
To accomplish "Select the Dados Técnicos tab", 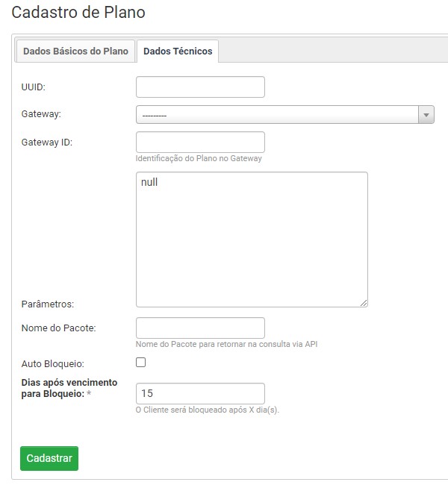I will (178, 51).
